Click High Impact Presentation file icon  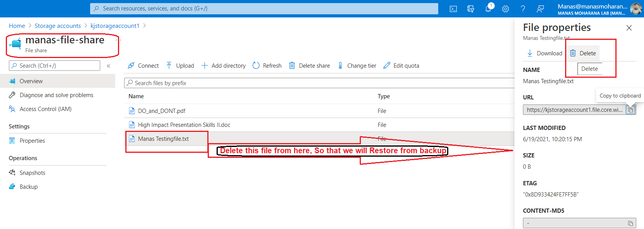pyautogui.click(x=132, y=125)
